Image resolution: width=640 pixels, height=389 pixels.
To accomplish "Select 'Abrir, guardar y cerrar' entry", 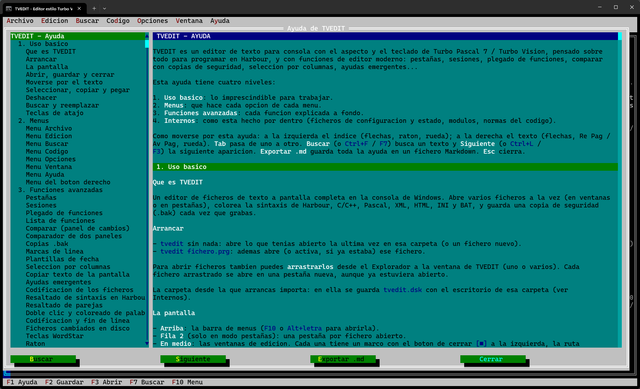I will 70,74.
